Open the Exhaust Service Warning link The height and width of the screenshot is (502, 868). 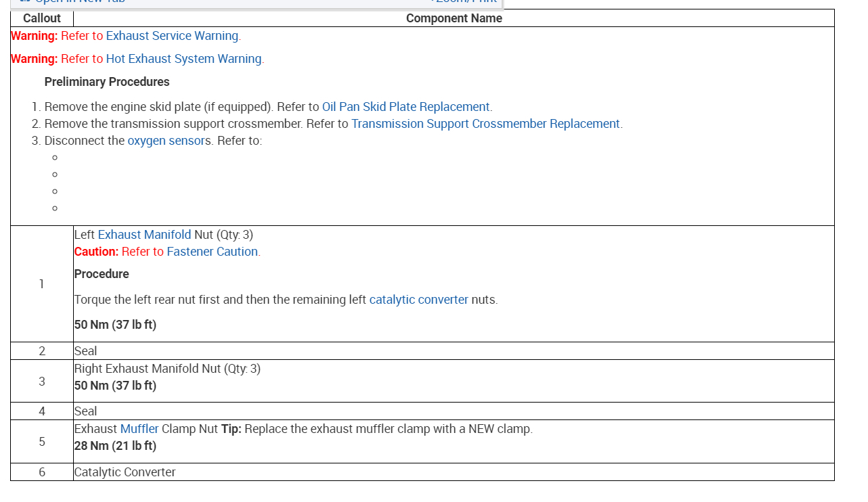tap(172, 36)
